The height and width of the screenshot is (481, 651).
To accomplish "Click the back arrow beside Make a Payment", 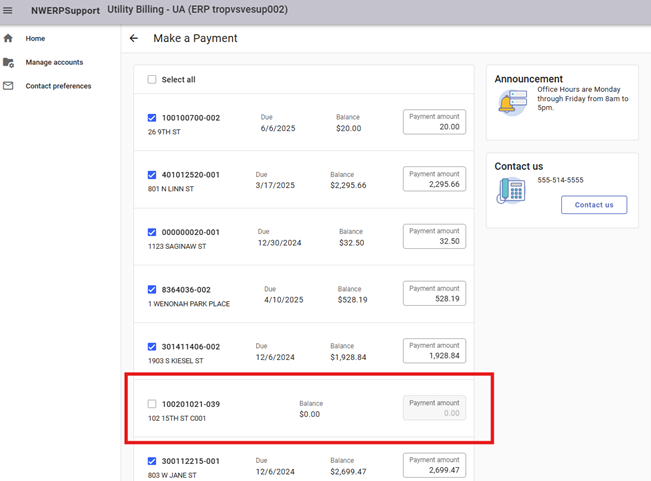I will click(x=134, y=38).
